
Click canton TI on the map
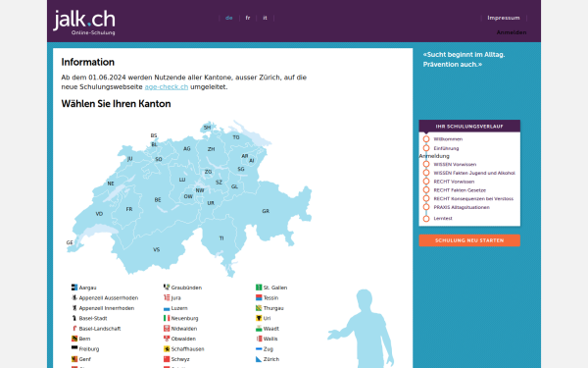click(x=221, y=238)
